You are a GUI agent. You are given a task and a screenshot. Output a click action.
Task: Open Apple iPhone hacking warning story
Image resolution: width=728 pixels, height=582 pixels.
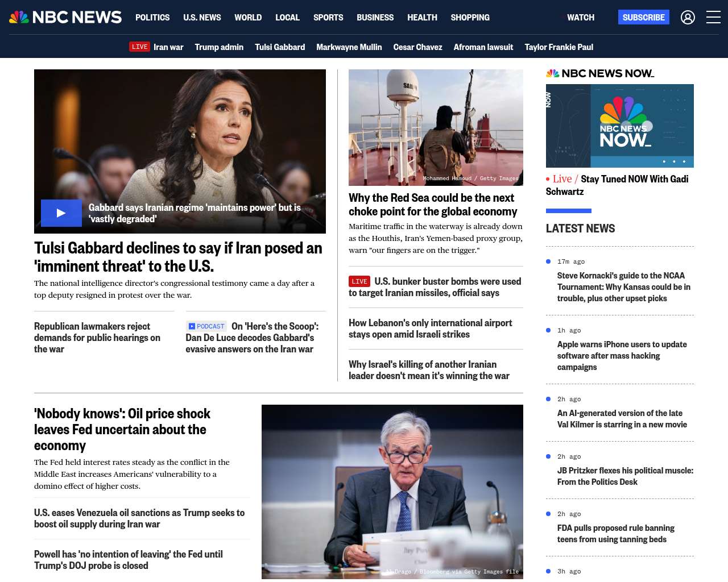(x=622, y=356)
